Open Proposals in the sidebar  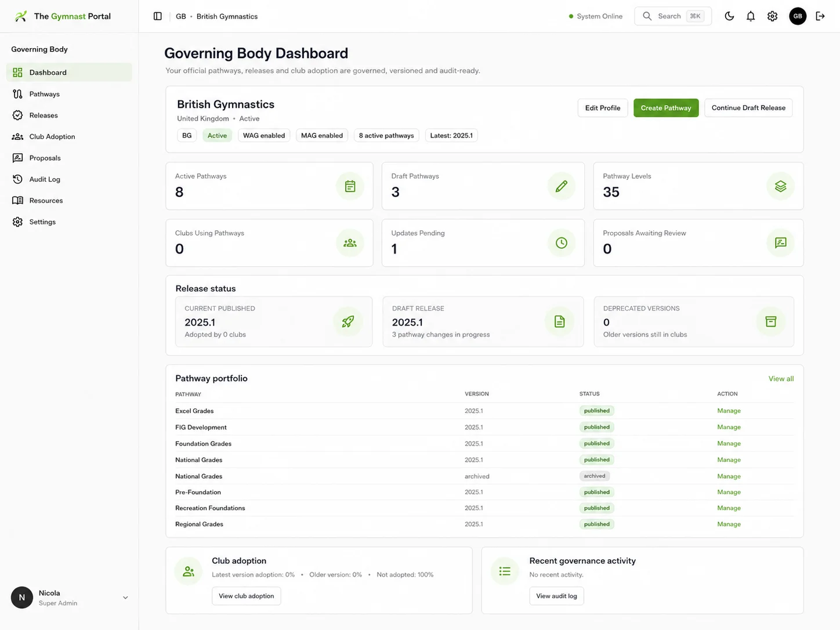point(69,158)
